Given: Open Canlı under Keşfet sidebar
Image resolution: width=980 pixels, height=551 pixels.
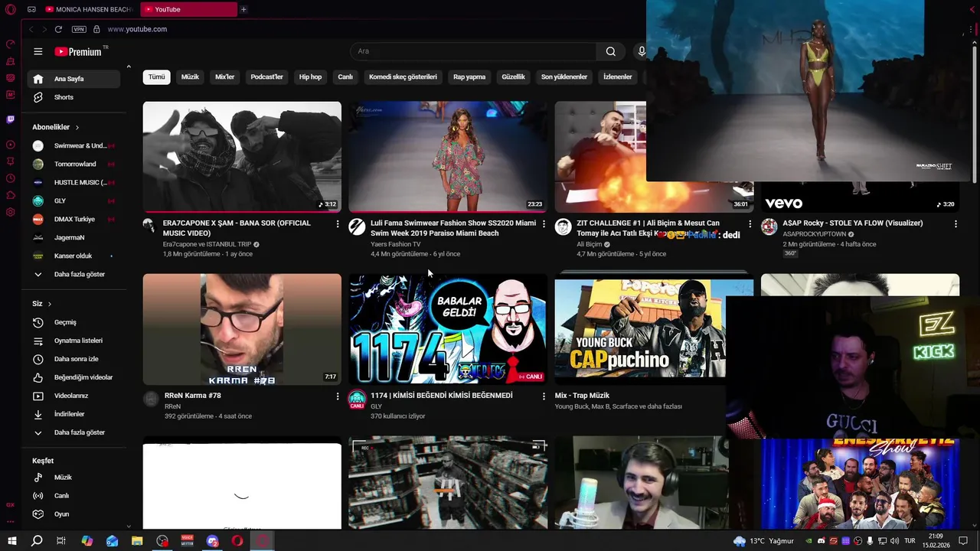Looking at the screenshot, I should [x=73, y=496].
